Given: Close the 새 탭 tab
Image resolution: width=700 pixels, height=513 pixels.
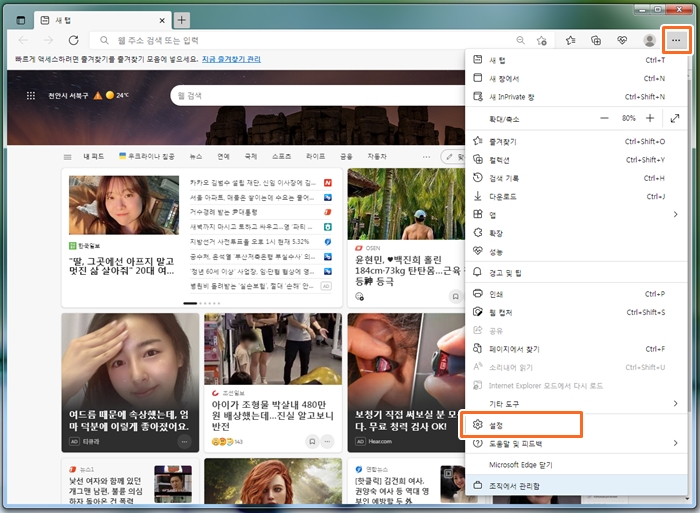Looking at the screenshot, I should pos(162,21).
